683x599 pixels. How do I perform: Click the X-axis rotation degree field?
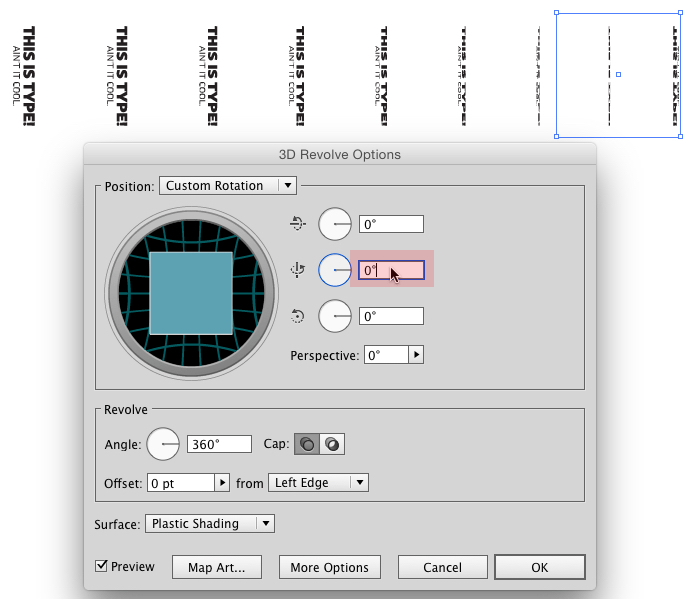tap(391, 224)
